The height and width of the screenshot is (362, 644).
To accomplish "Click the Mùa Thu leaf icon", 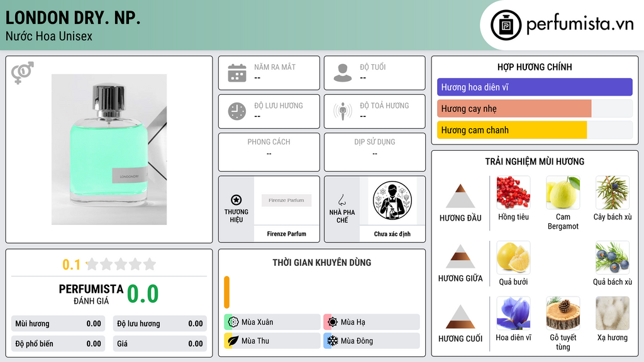I will click(x=233, y=341).
